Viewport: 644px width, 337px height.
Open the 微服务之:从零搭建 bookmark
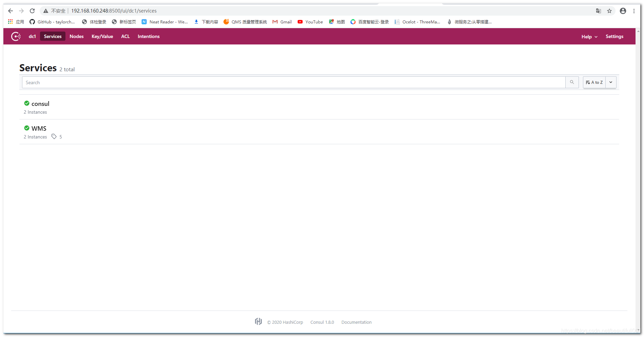(x=469, y=22)
